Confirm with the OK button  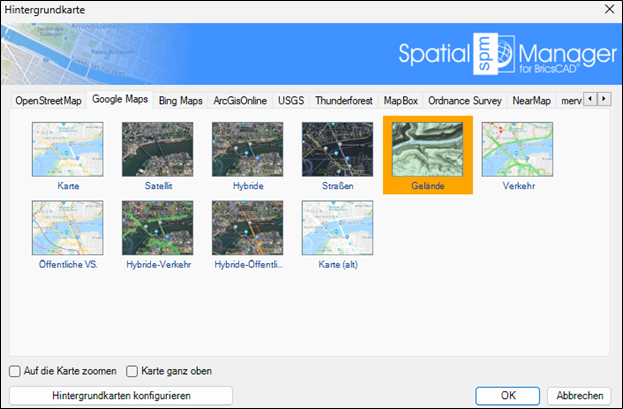[x=508, y=395]
